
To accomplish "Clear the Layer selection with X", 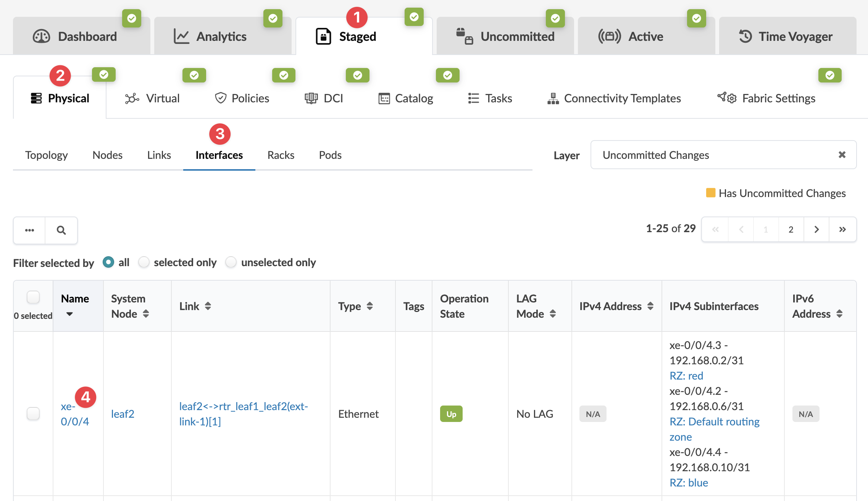I will 842,155.
